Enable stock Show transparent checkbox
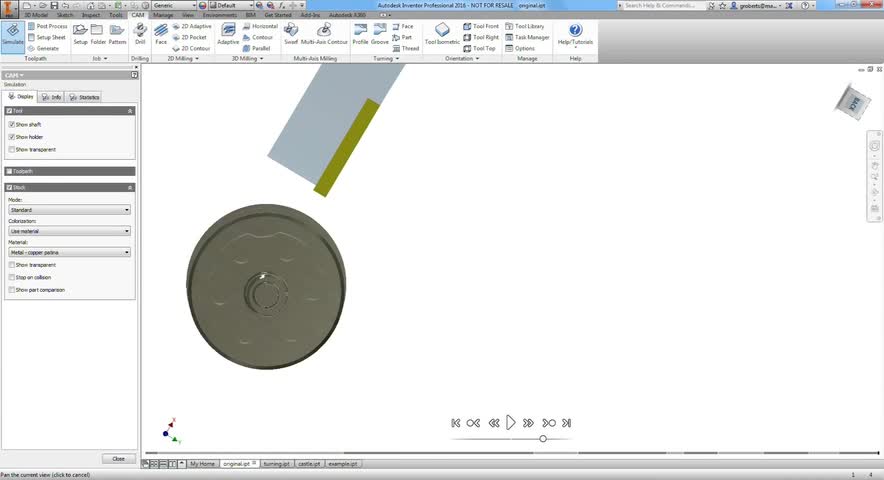Image resolution: width=884 pixels, height=480 pixels. coord(12,265)
